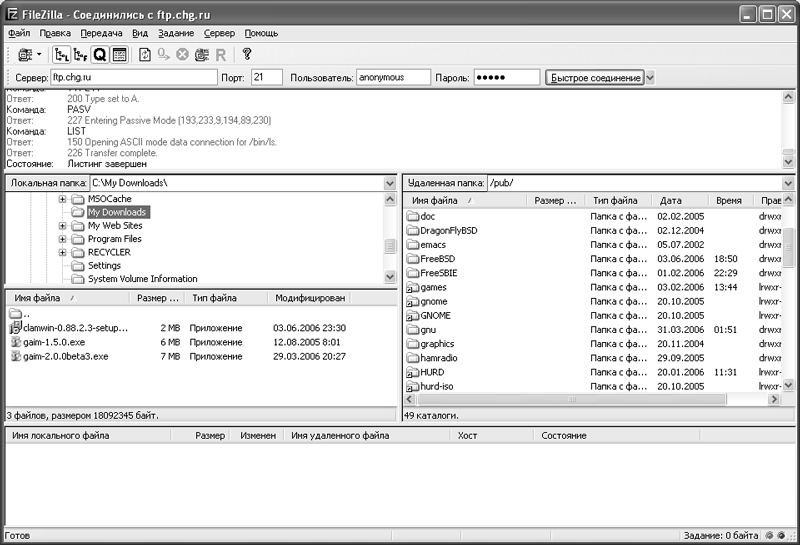Click the Быстрое соединение button
The image size is (800, 545).
coord(594,77)
